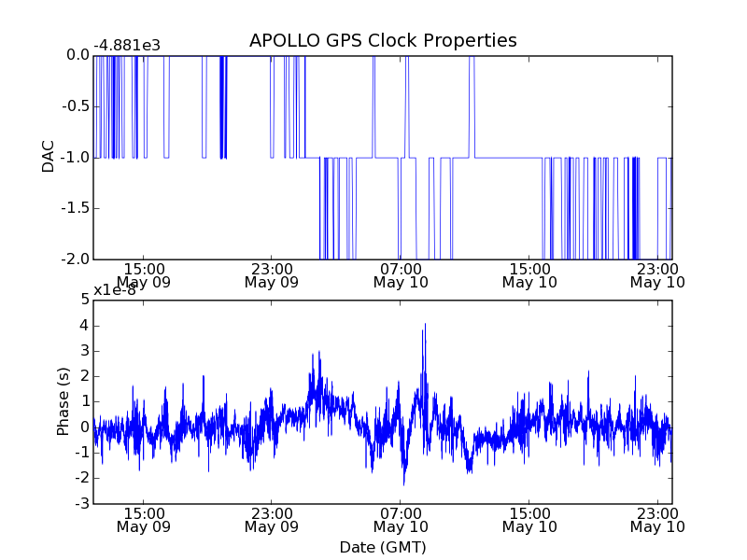Click the -2.0 tick label on the DAC axis
The image size is (747, 560).
coord(76,259)
